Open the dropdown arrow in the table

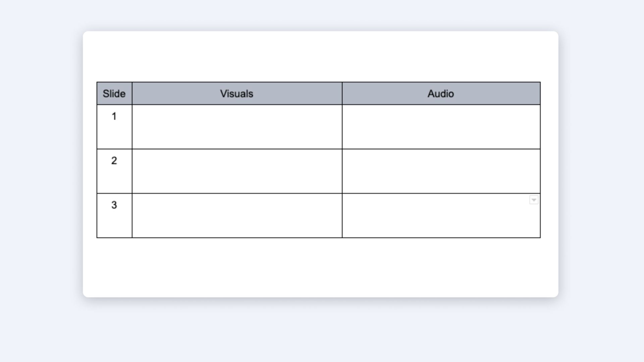click(x=534, y=200)
